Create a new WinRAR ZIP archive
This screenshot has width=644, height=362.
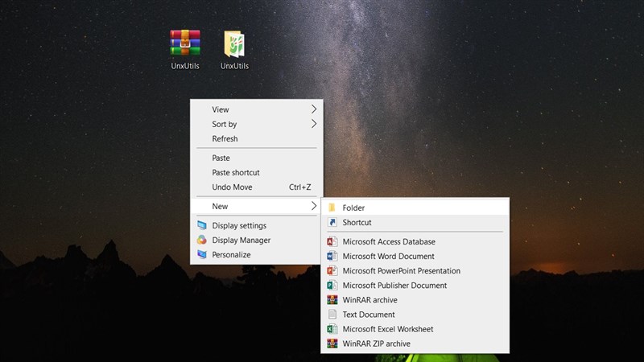[376, 343]
